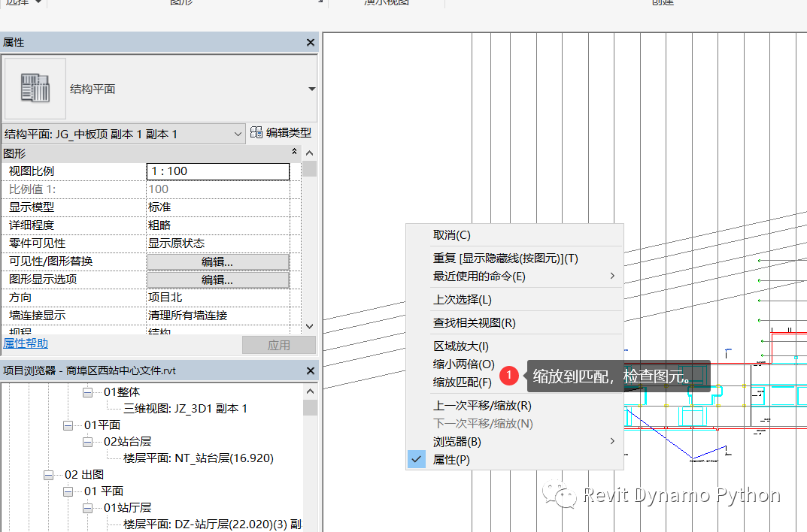The image size is (807, 532).
Task: Choose 查找相关视图(R) in context menu
Action: (514, 322)
